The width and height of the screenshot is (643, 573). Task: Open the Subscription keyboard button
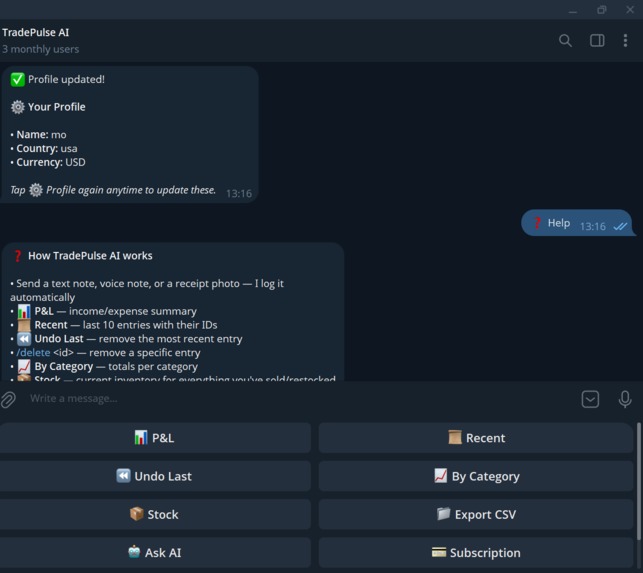pos(476,552)
